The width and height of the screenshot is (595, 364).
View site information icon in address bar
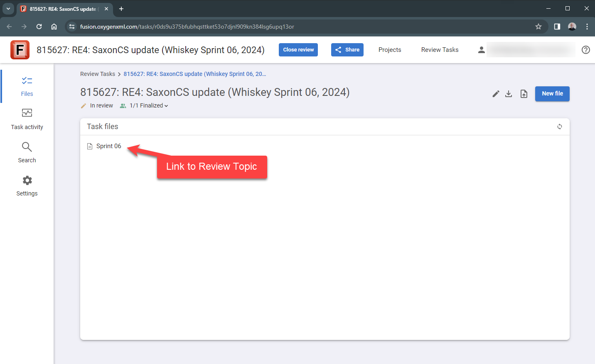pyautogui.click(x=72, y=27)
